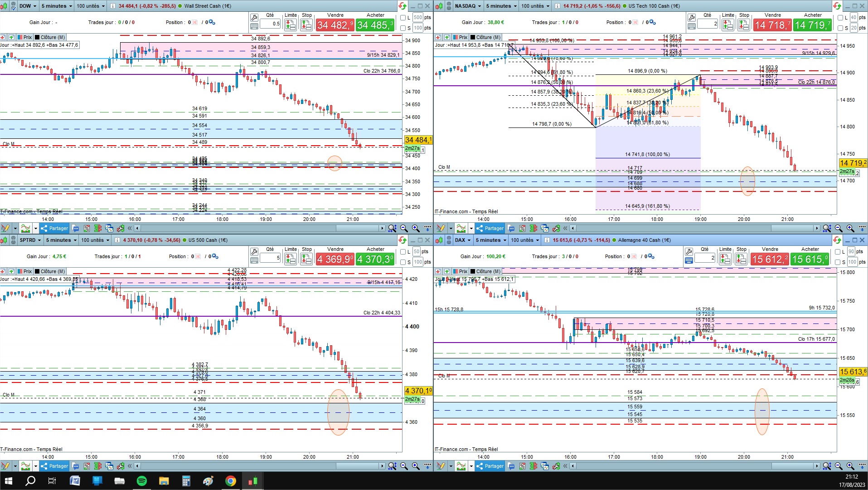Open Google Chrome from the taskbar
868x490 pixels.
(x=231, y=480)
